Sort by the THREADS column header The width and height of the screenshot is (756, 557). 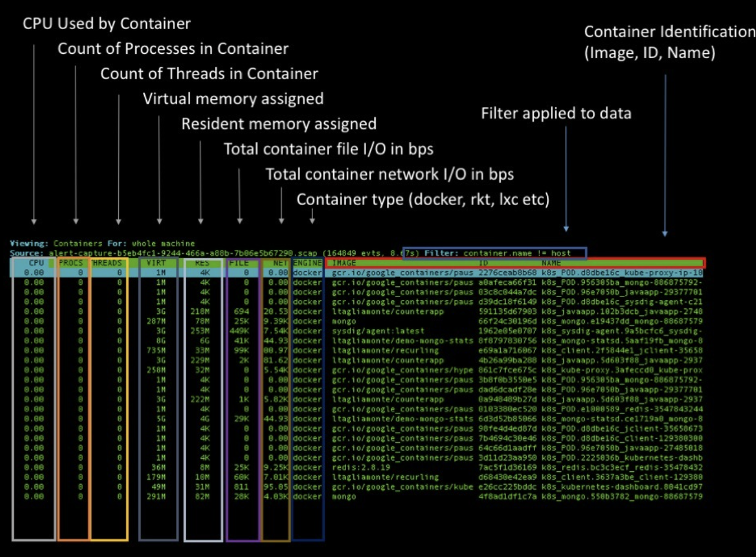(108, 263)
